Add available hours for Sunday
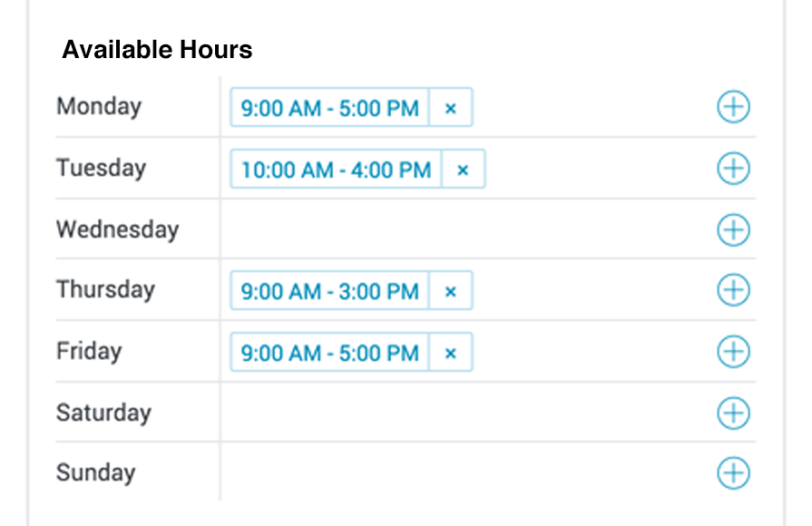The width and height of the screenshot is (812, 526). (x=733, y=472)
